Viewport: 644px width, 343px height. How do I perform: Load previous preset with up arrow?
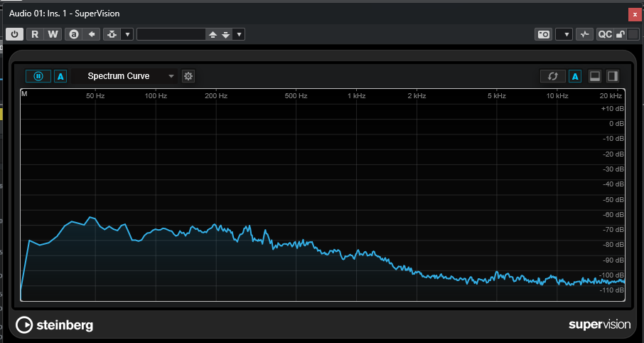pos(213,35)
